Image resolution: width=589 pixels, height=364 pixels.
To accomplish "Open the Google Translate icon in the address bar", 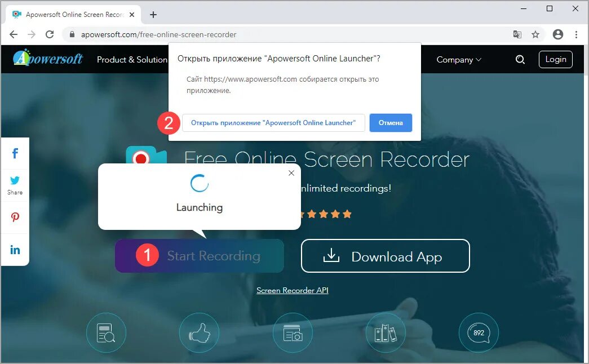I will click(x=517, y=34).
